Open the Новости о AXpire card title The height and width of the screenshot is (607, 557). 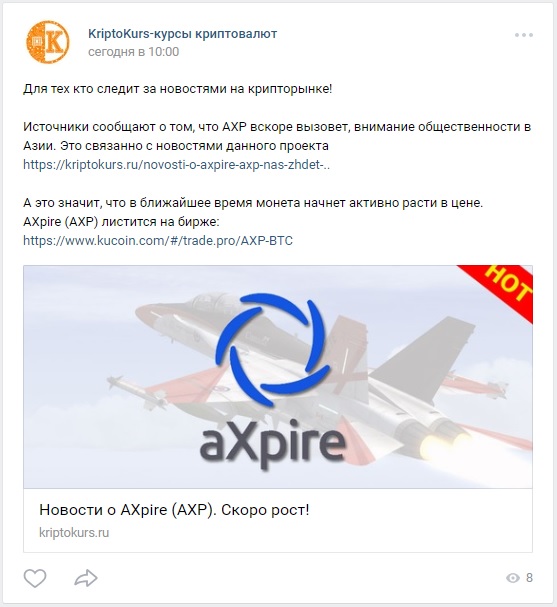click(x=174, y=510)
